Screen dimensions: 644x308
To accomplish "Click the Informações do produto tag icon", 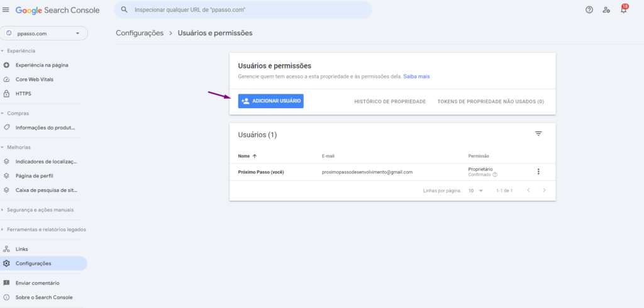I will (6, 128).
